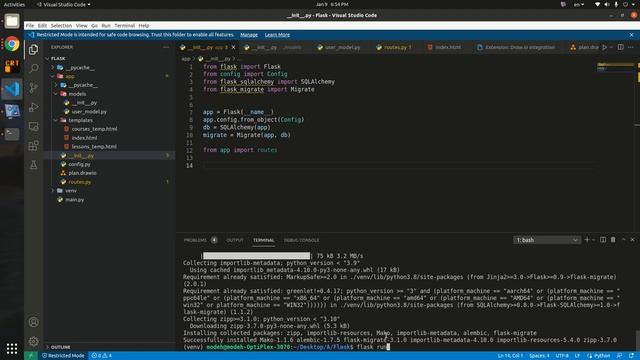Switch to the PROBLEMS panel tab
Image resolution: width=640 pixels, height=360 pixels.
pyautogui.click(x=195, y=240)
